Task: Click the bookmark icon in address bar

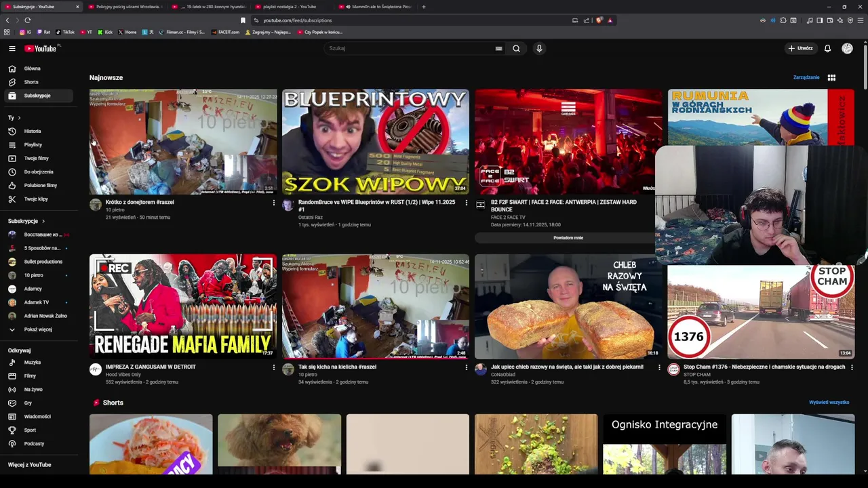Action: click(243, 20)
